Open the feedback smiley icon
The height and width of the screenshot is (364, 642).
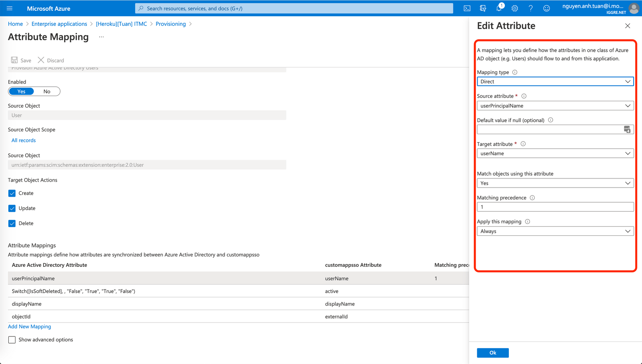[x=547, y=8]
